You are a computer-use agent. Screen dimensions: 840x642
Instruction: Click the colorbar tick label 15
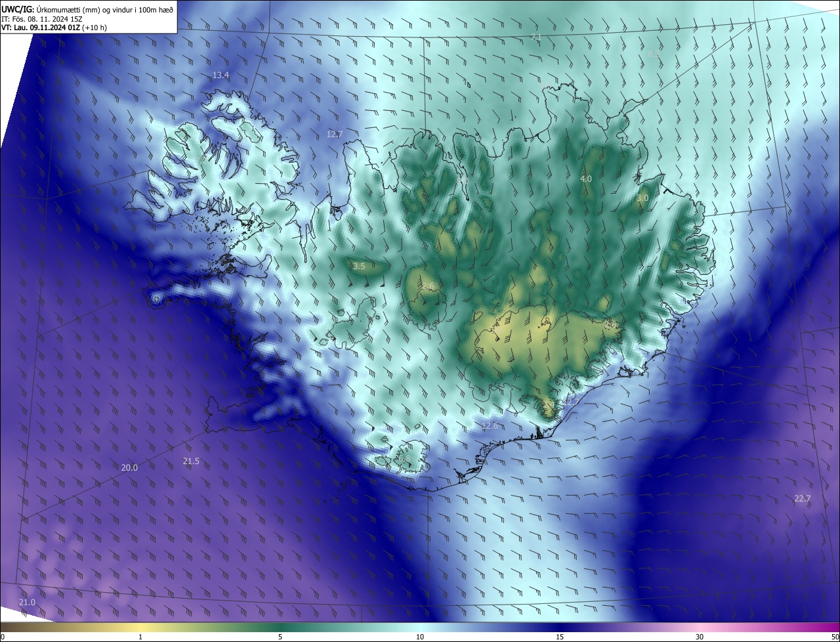pos(560,637)
